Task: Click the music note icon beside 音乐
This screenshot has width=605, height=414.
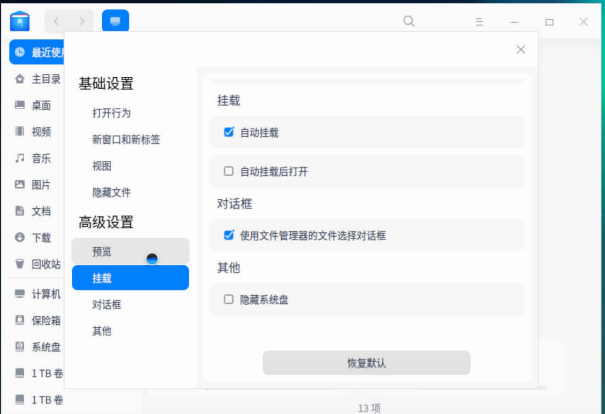Action: click(x=20, y=158)
